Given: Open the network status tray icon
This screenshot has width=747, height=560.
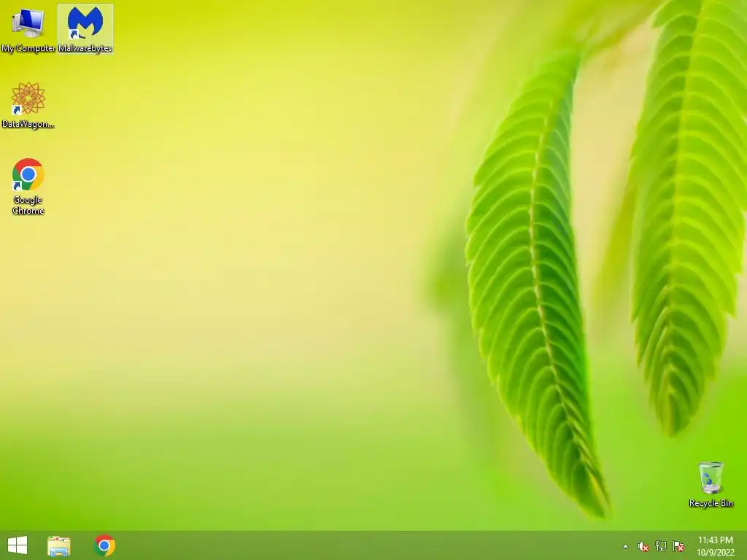Looking at the screenshot, I should coord(661,546).
